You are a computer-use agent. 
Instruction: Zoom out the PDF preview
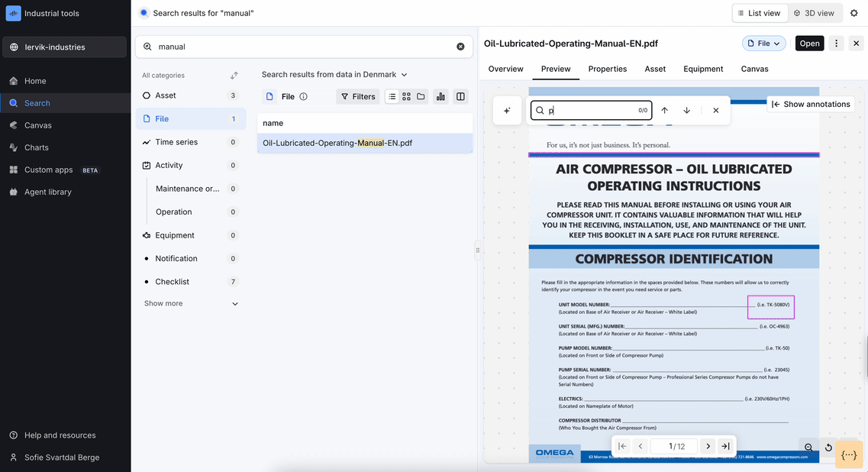click(x=808, y=447)
